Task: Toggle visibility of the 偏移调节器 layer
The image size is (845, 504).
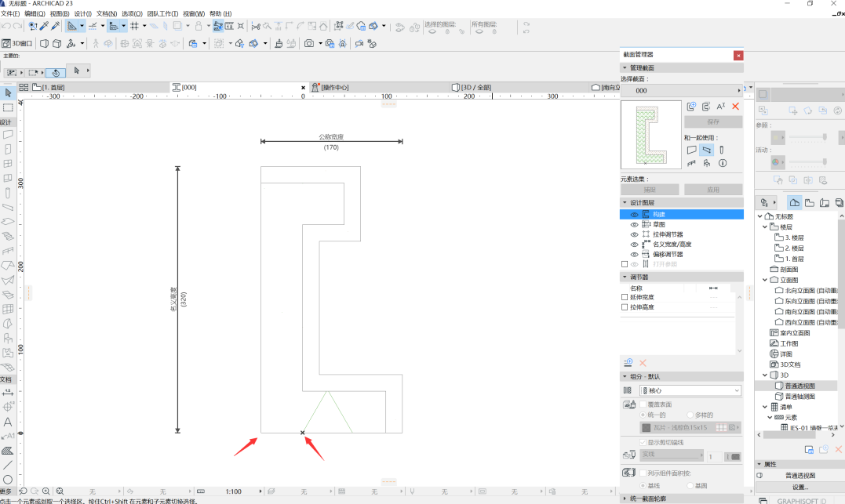Action: coord(634,254)
